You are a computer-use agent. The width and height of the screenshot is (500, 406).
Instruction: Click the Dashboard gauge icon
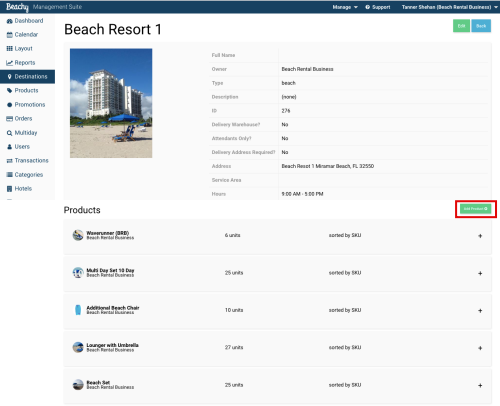pos(9,21)
